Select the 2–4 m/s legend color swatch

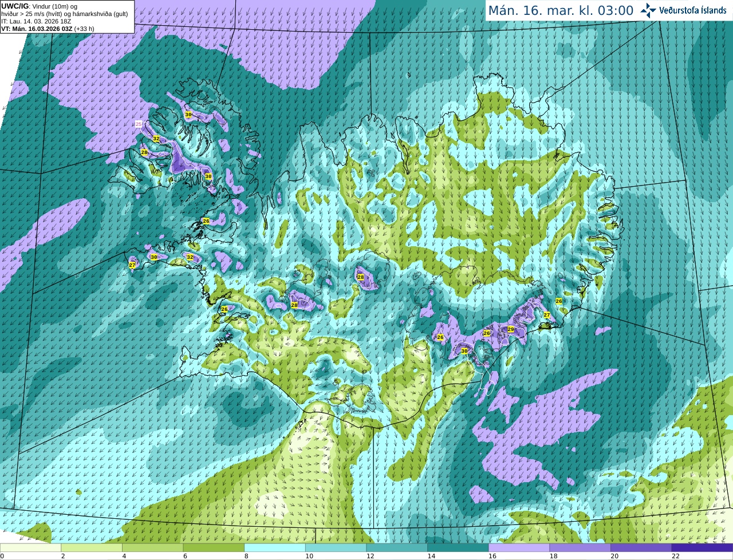(x=92, y=547)
